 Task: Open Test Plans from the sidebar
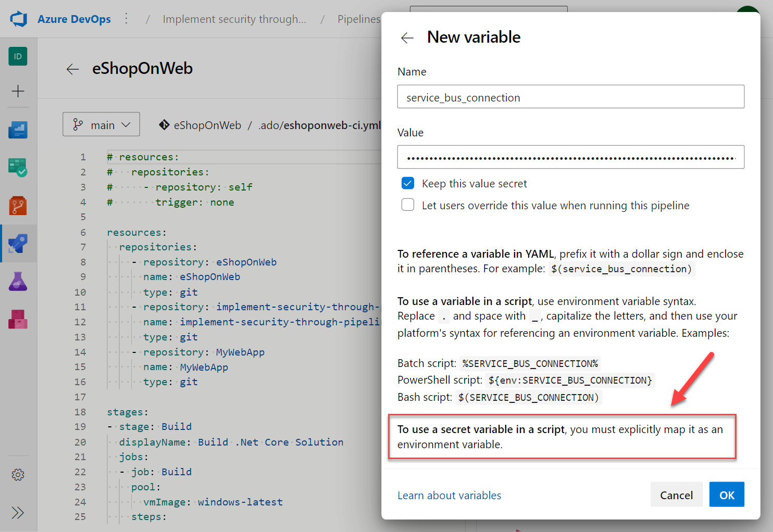(x=18, y=281)
